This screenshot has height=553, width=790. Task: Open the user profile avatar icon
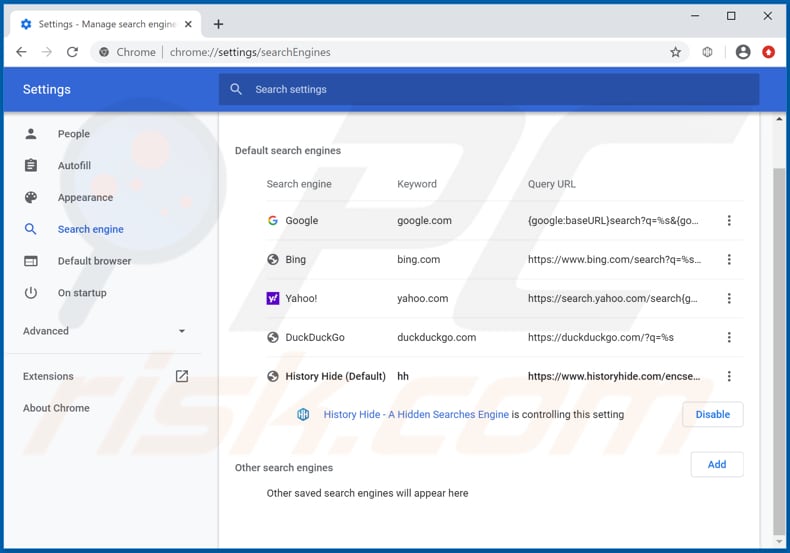tap(743, 52)
